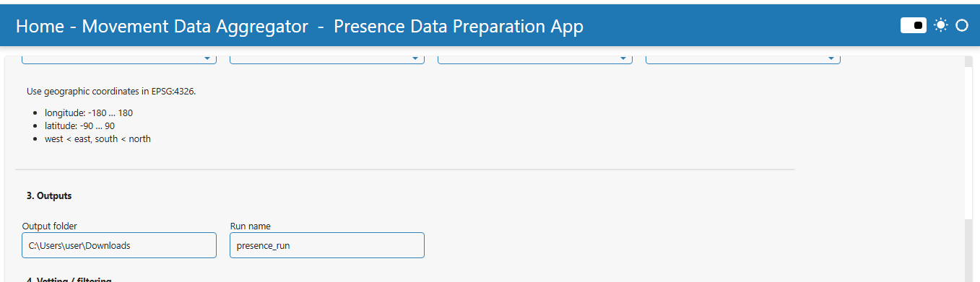This screenshot has width=980, height=282.
Task: Open the leftmost bounding box dropdown
Action: [x=119, y=58]
